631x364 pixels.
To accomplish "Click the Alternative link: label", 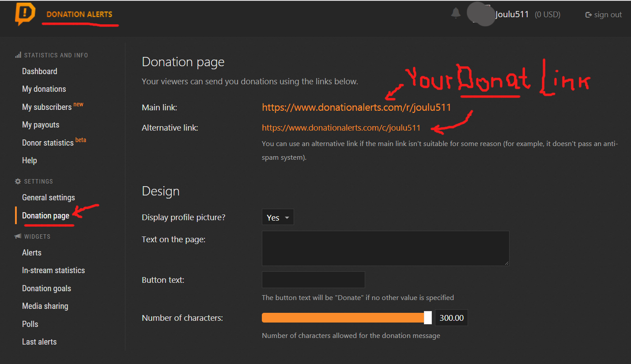I will click(170, 128).
